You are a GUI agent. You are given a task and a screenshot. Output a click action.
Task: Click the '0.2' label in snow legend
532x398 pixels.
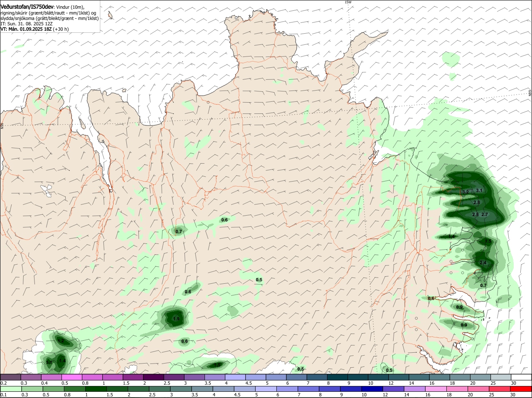point(3,383)
